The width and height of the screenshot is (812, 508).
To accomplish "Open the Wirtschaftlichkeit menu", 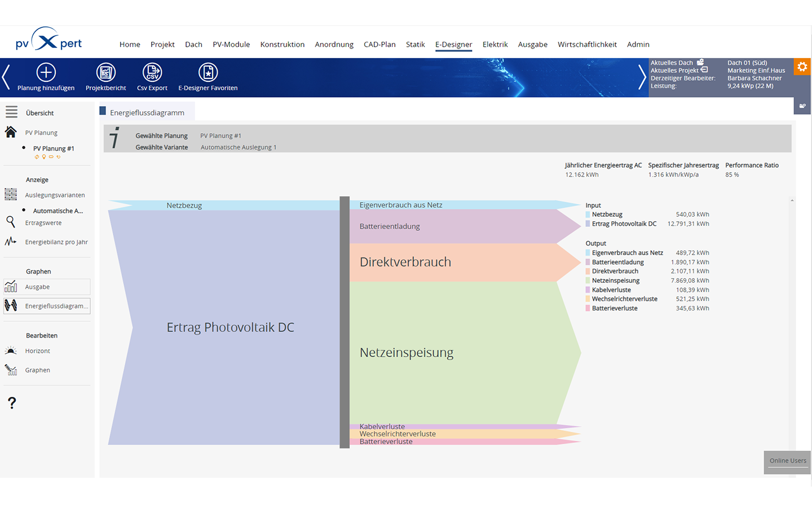I will point(587,44).
